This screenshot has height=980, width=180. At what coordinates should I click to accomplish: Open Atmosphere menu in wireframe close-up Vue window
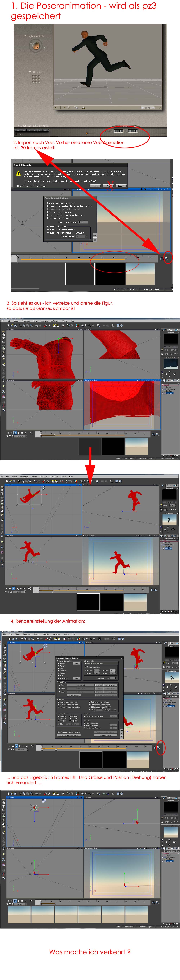click(26, 321)
